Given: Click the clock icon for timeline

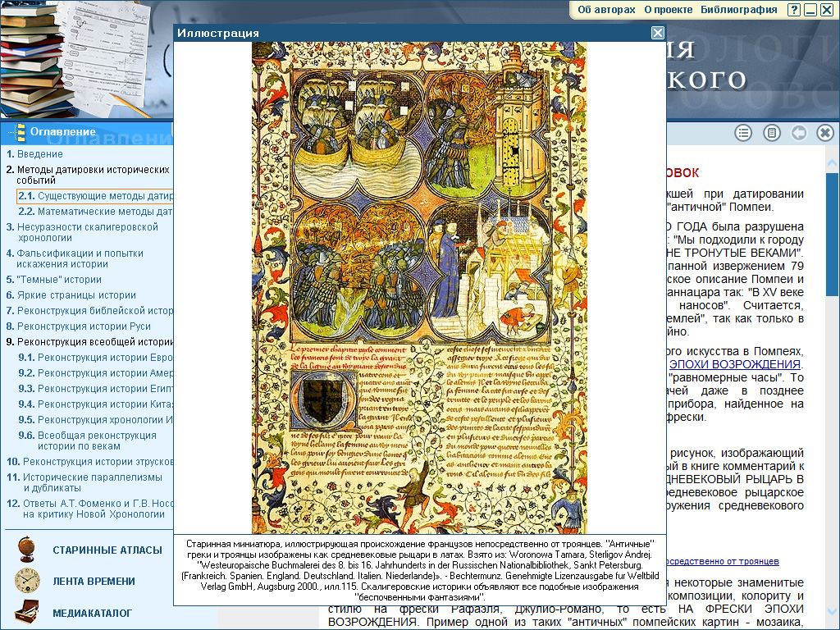Looking at the screenshot, I should click(27, 581).
